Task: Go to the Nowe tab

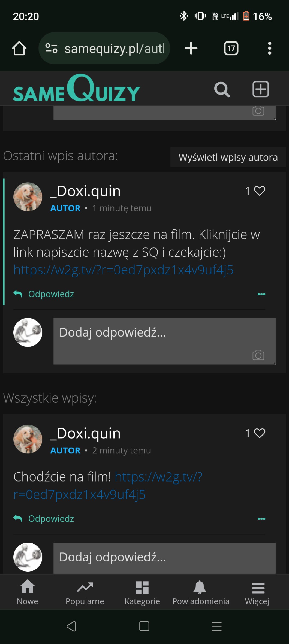Action: 28,591
